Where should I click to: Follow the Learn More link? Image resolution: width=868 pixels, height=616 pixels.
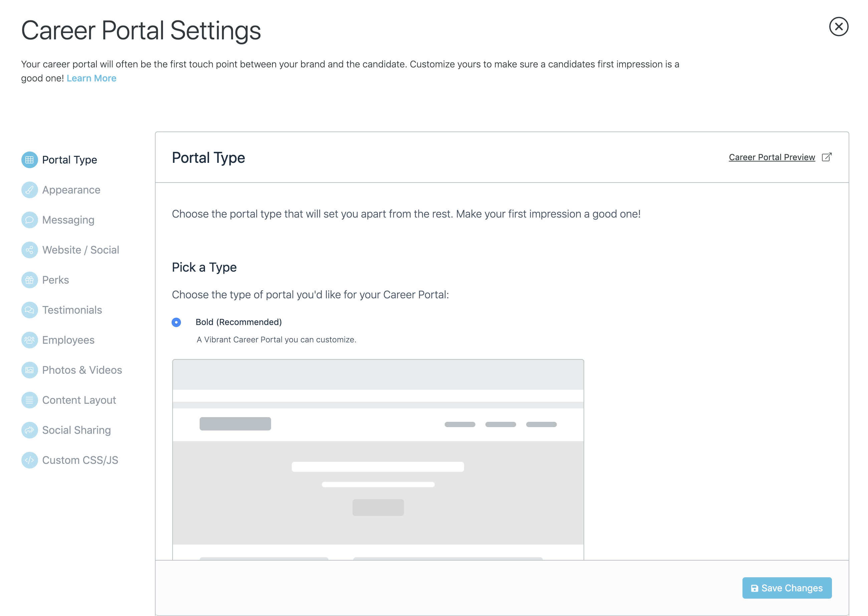91,78
